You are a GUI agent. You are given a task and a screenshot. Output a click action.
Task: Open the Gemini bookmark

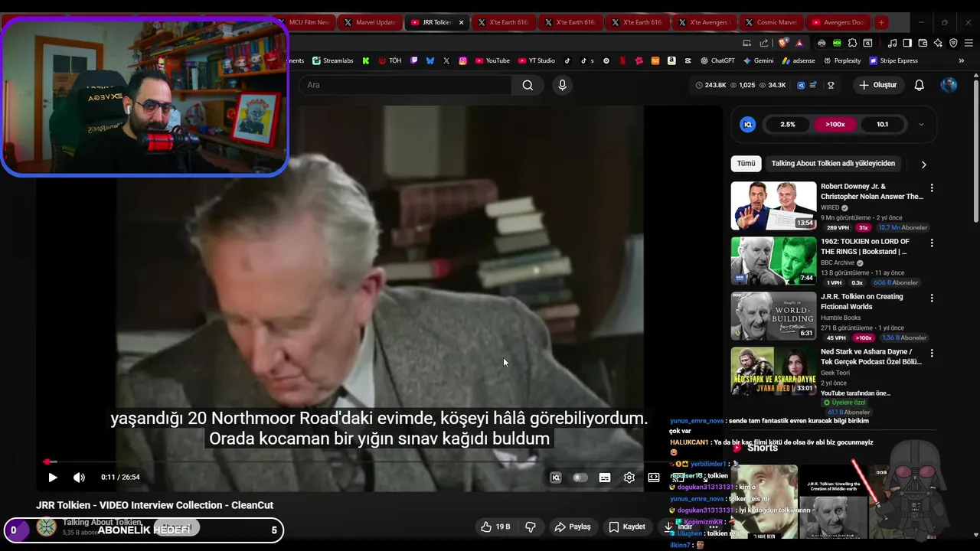[x=758, y=60]
